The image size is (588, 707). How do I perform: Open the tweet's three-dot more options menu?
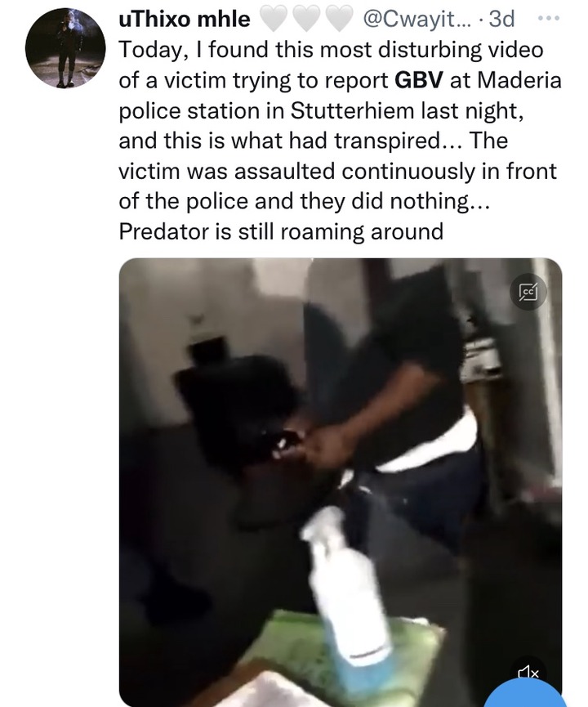click(x=549, y=19)
